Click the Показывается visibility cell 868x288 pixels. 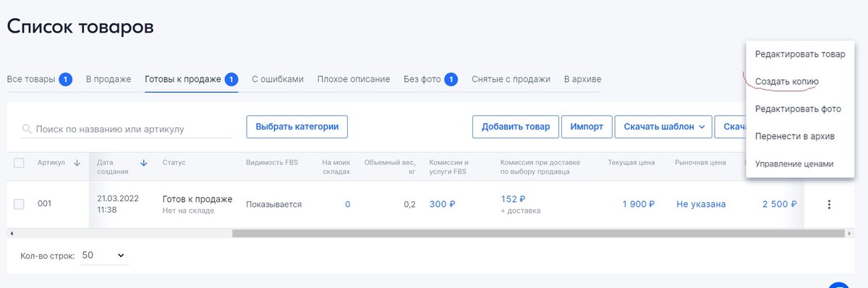(x=273, y=205)
